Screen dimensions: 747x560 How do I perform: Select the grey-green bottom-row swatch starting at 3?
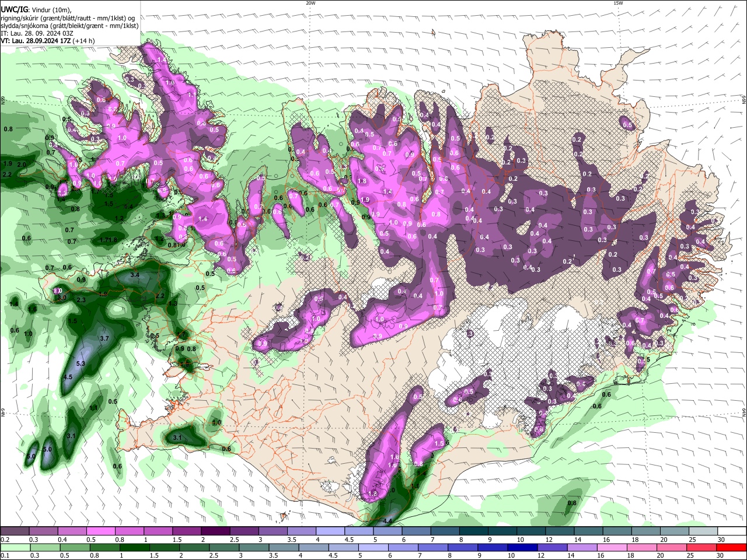[253, 547]
